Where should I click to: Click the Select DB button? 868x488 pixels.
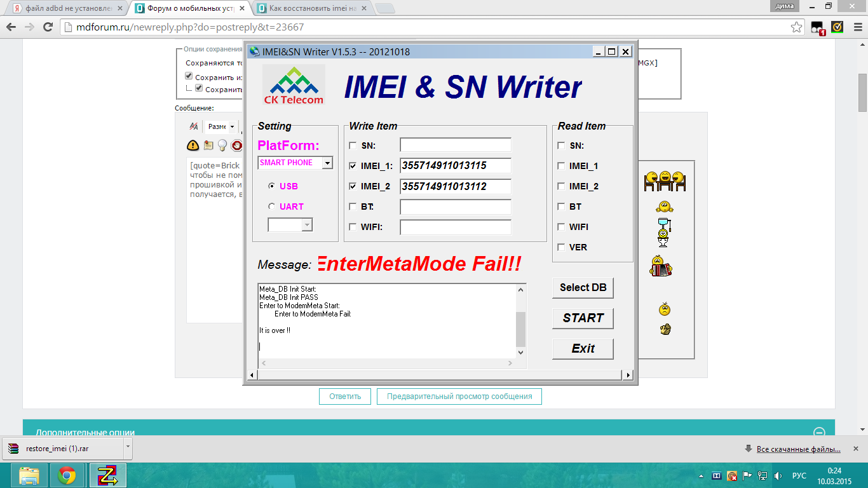pos(583,287)
